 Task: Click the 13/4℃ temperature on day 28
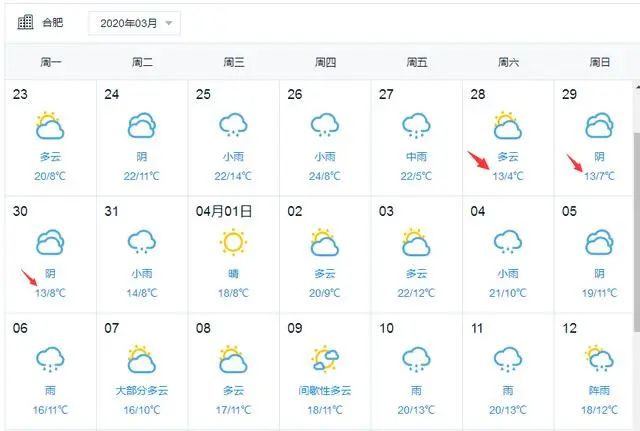tap(508, 176)
